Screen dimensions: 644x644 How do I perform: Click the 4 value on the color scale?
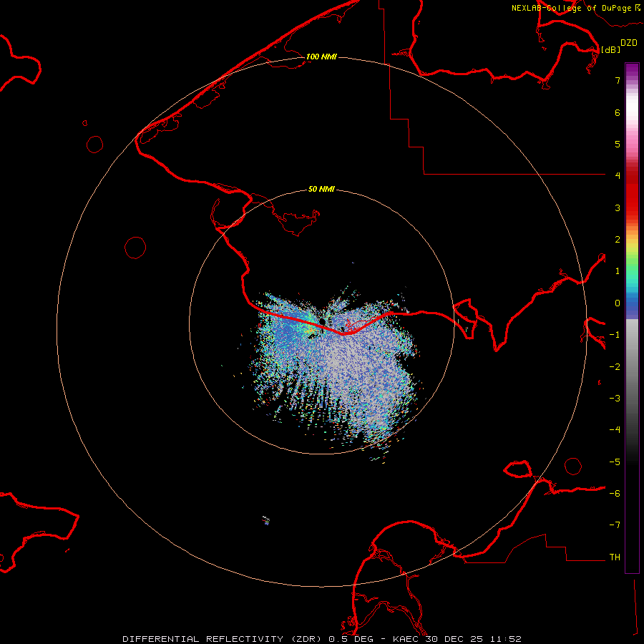pyautogui.click(x=618, y=176)
